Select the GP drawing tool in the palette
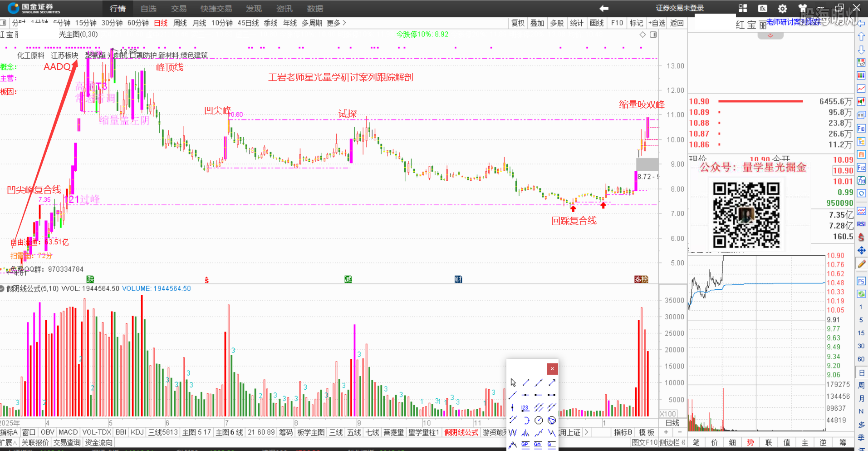 click(x=525, y=445)
